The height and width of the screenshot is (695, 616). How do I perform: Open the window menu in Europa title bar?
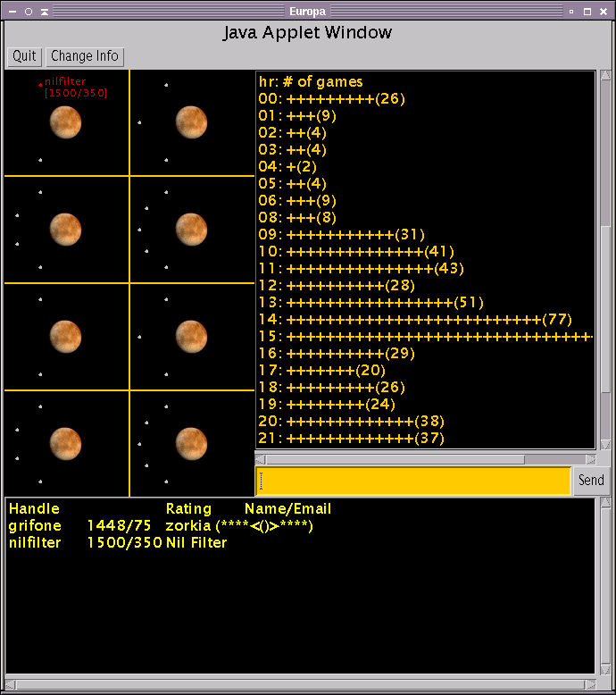11,11
